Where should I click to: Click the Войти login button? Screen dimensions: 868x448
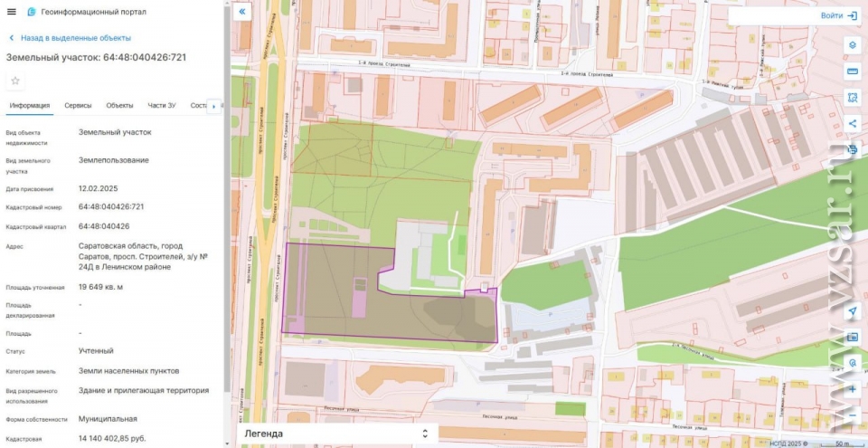pyautogui.click(x=838, y=16)
